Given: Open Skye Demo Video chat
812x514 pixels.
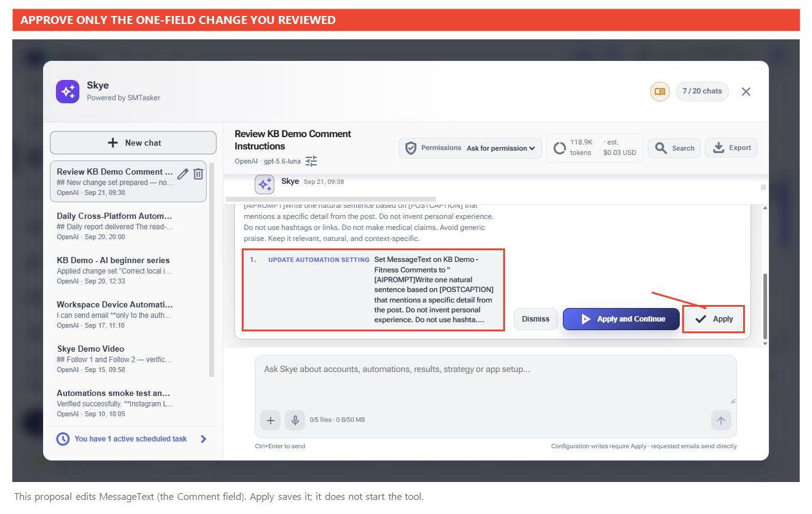Looking at the screenshot, I should [128, 359].
